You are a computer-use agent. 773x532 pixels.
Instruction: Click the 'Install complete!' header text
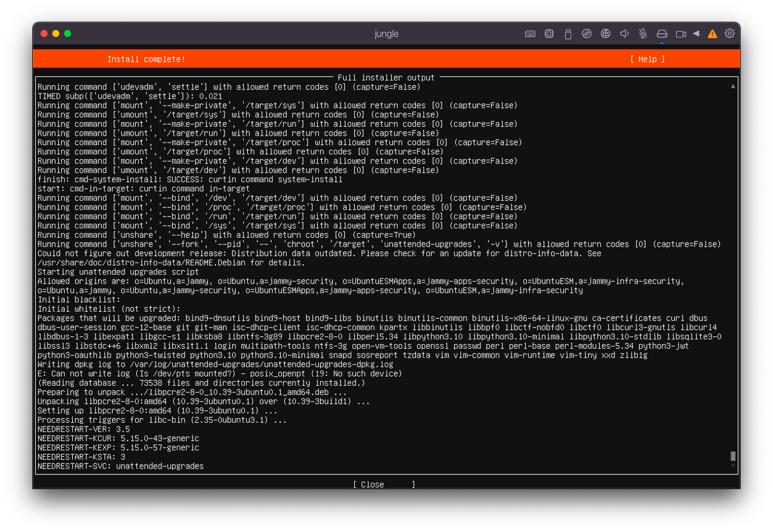pyautogui.click(x=146, y=59)
